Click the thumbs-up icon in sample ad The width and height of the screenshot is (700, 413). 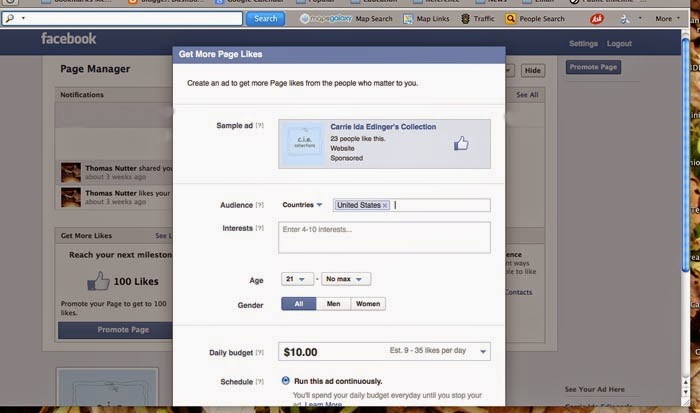[461, 143]
